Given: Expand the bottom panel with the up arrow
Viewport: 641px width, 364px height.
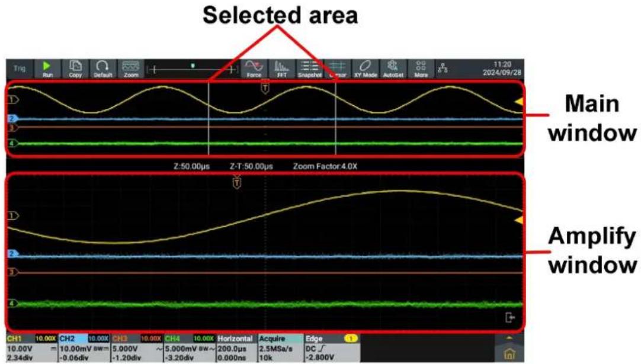Looking at the screenshot, I should (x=509, y=339).
